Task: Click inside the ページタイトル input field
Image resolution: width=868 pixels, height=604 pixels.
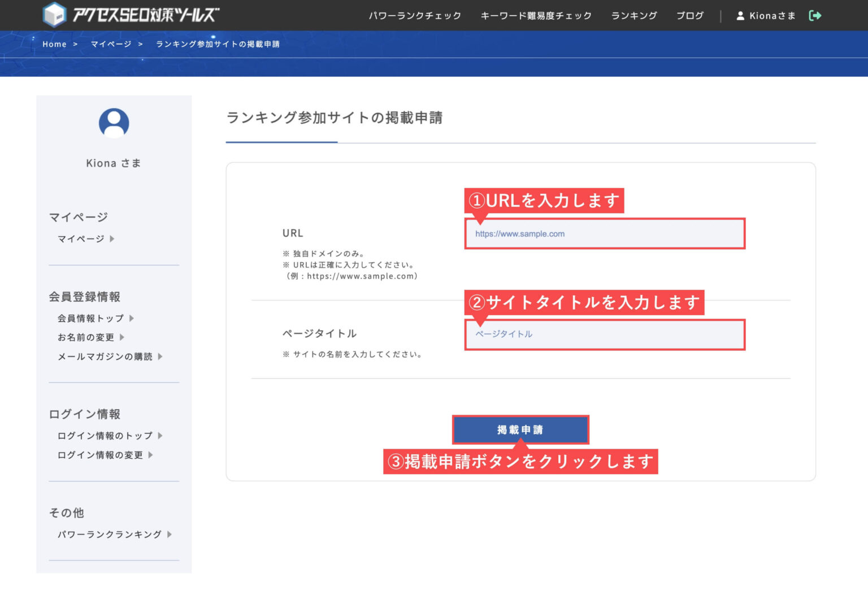Action: [x=604, y=334]
